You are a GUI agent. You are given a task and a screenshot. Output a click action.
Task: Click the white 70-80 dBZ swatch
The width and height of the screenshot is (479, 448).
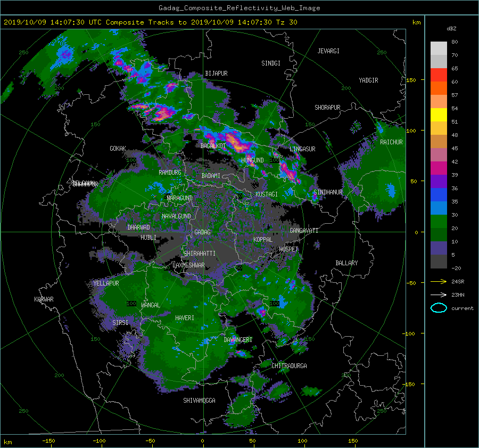(x=439, y=48)
